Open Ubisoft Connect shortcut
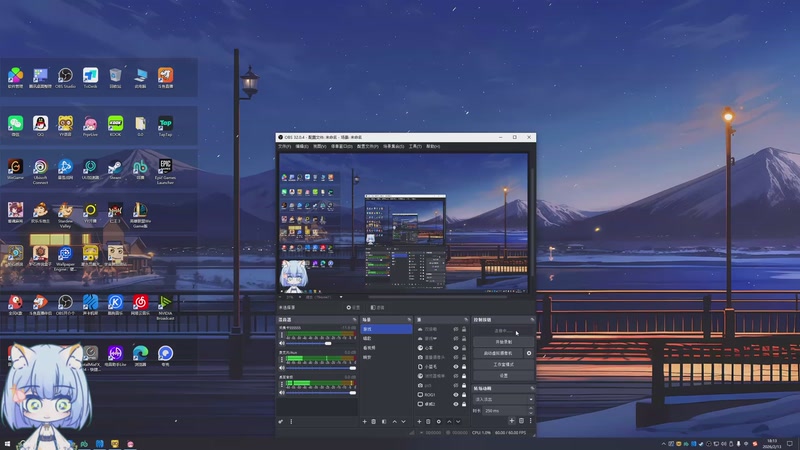This screenshot has height=450, width=800. point(40,172)
